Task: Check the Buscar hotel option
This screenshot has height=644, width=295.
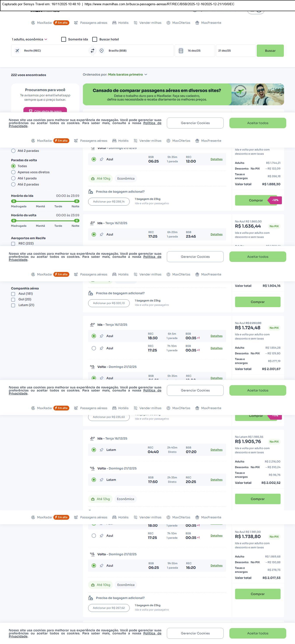Action: (x=95, y=40)
